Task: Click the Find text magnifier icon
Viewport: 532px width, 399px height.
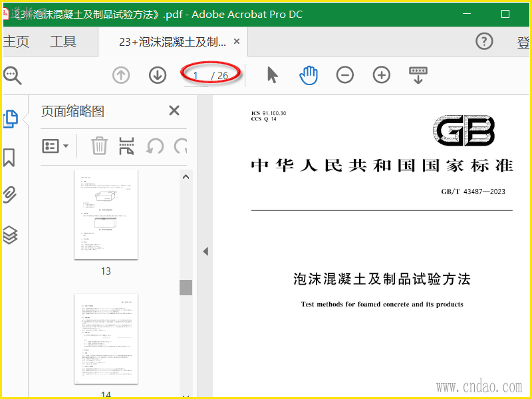Action: tap(12, 75)
